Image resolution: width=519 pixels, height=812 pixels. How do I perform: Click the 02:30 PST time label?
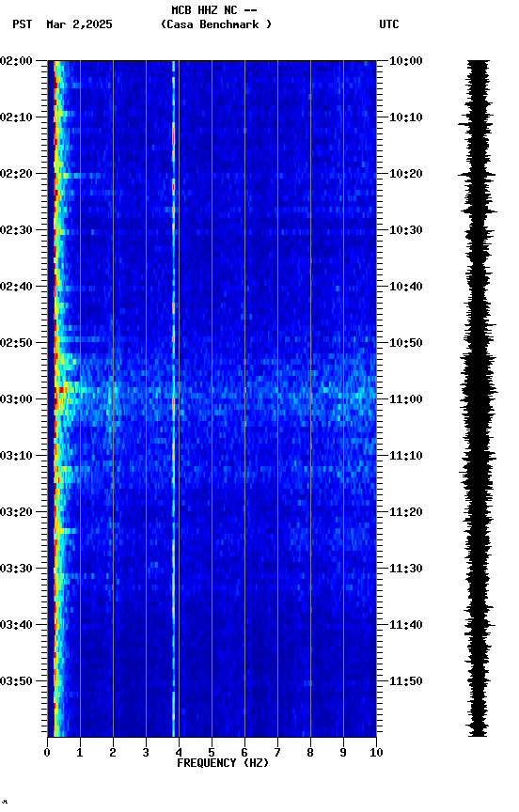[16, 230]
